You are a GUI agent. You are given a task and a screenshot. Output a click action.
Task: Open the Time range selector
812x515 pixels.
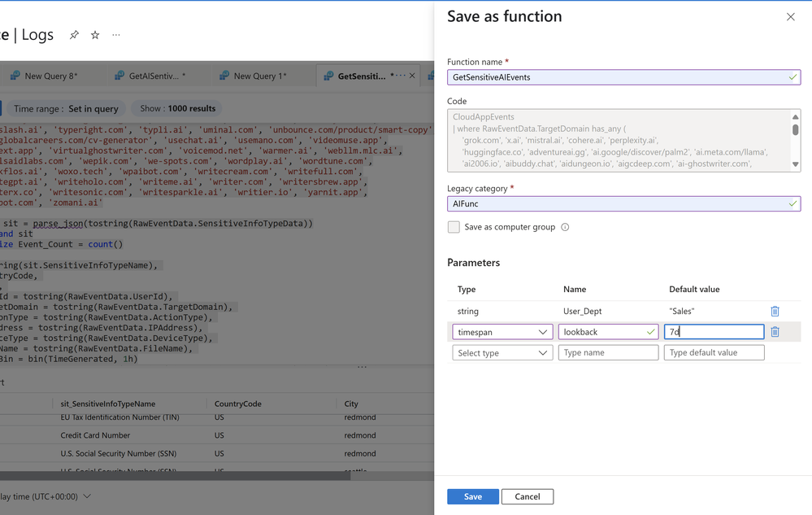[66, 108]
